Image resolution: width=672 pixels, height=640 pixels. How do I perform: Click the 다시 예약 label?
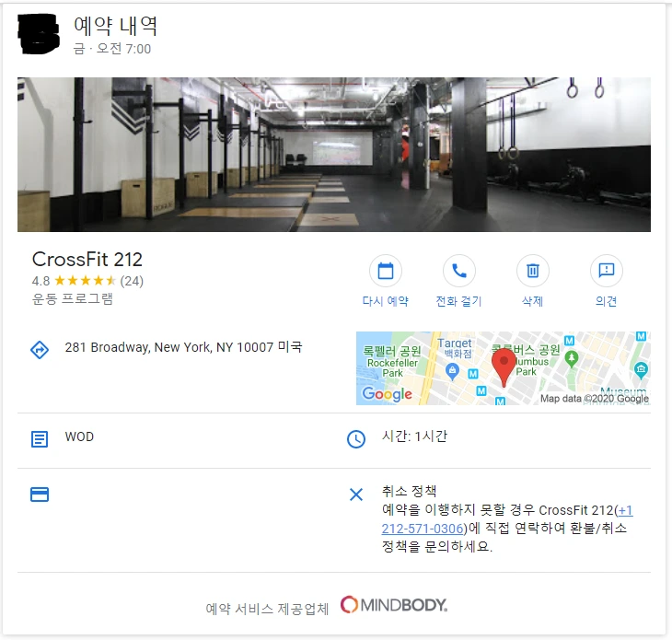tap(386, 301)
